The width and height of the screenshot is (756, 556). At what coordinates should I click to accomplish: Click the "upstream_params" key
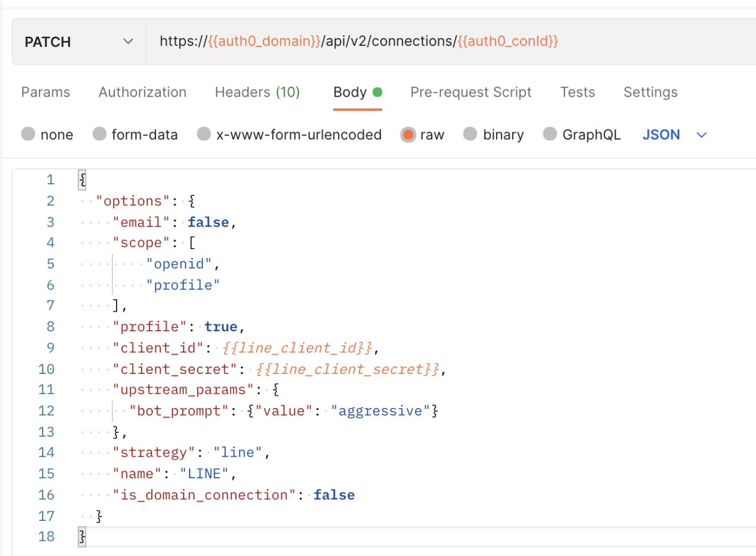pyautogui.click(x=183, y=390)
